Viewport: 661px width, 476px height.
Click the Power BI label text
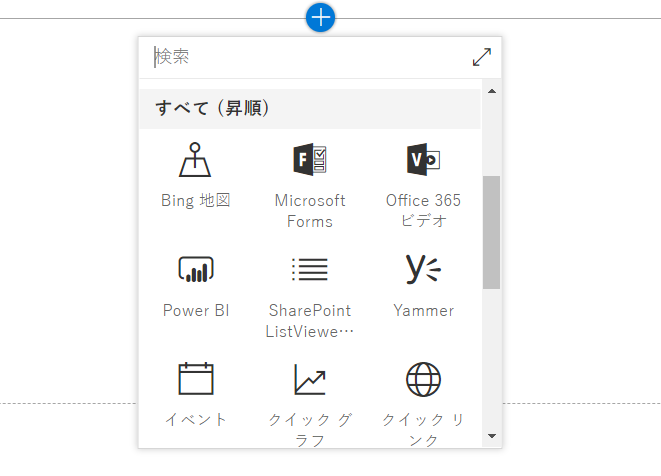196,310
